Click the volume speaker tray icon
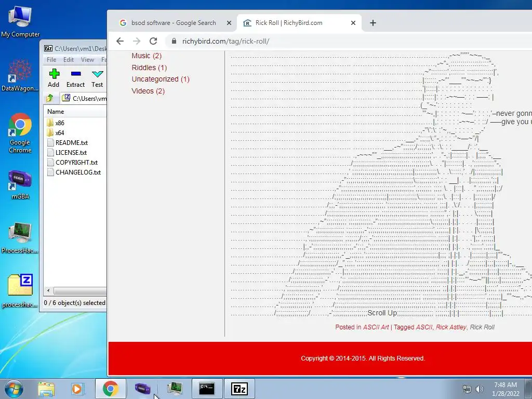 click(480, 389)
